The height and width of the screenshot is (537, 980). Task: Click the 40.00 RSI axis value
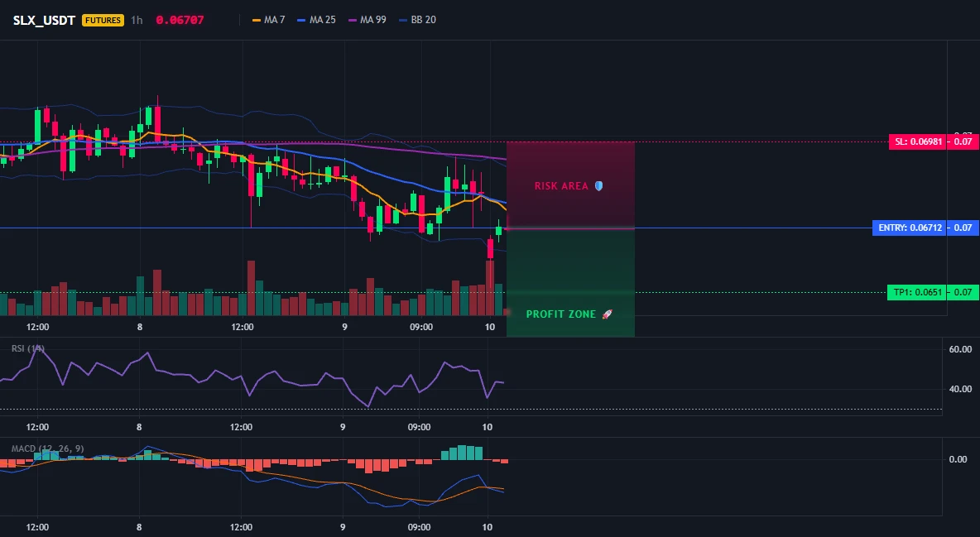coord(960,389)
